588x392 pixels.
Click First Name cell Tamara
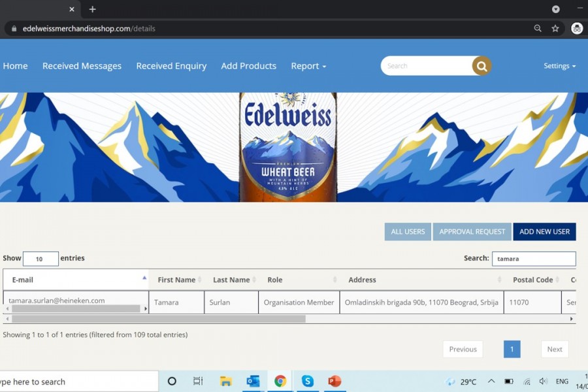tap(176, 302)
